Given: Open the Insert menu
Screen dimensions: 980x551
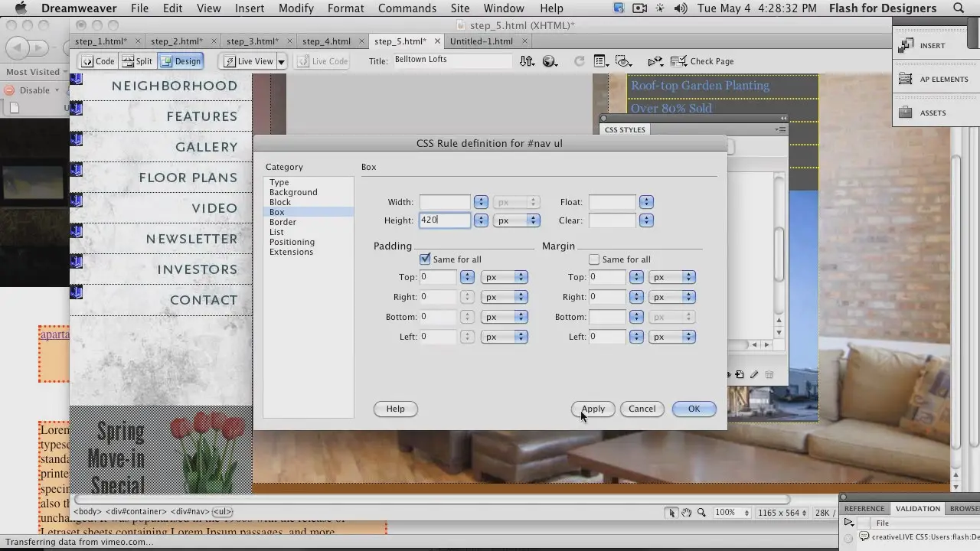Looking at the screenshot, I should (250, 8).
